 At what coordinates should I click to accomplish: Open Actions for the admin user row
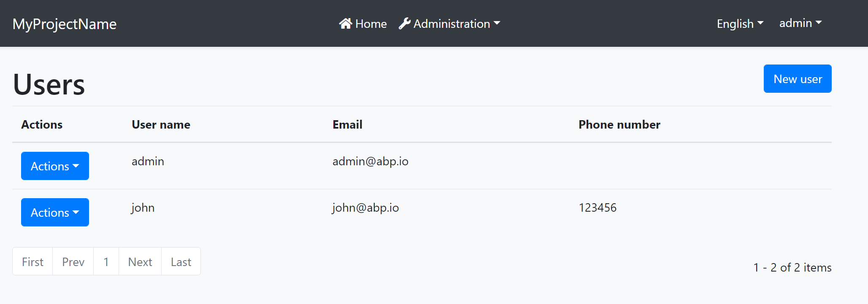pos(54,166)
